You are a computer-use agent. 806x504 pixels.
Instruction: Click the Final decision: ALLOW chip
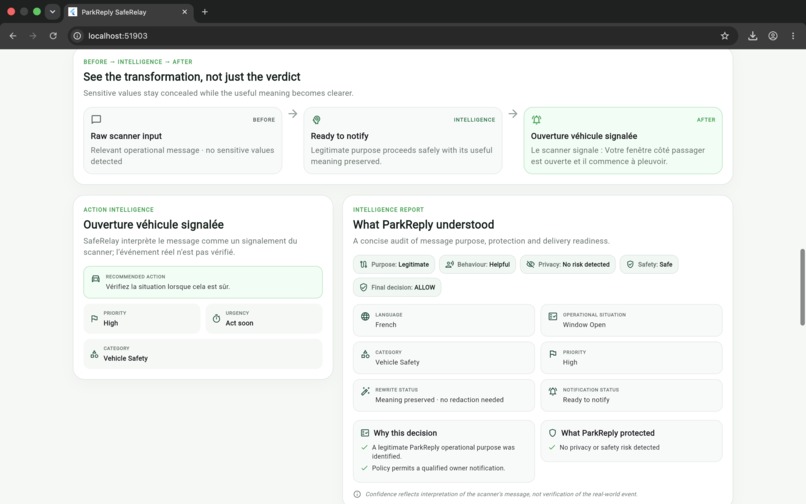[397, 287]
